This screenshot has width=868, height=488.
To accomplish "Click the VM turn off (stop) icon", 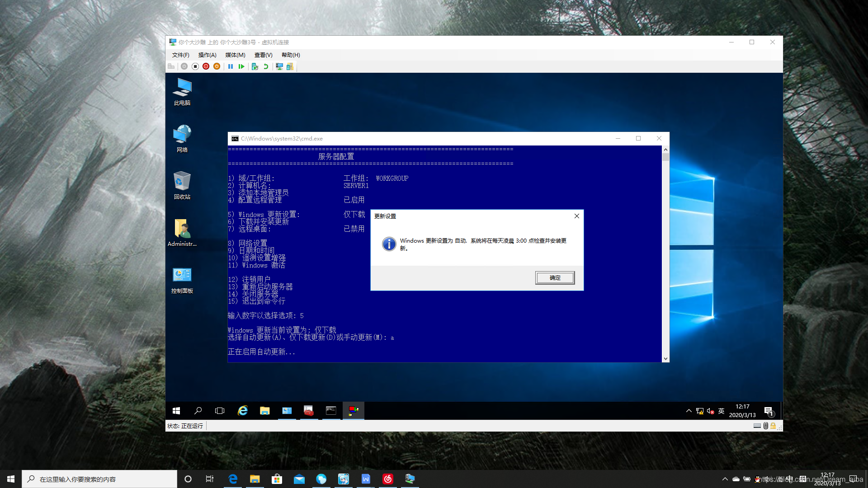I will (x=195, y=66).
